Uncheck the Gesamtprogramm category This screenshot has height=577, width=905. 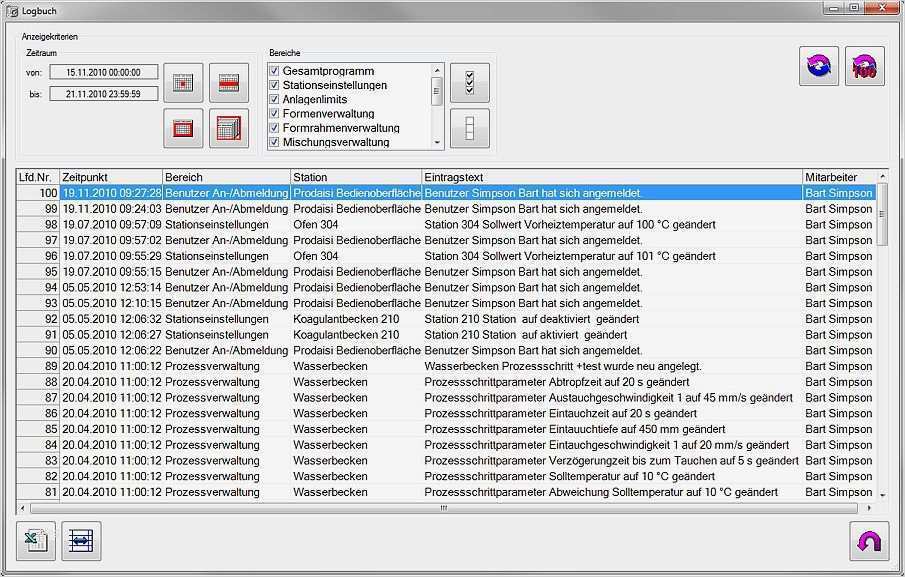tap(275, 71)
